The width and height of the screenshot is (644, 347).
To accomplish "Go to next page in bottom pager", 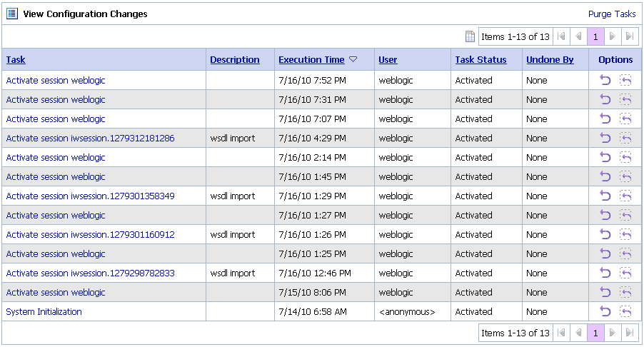I will point(613,333).
